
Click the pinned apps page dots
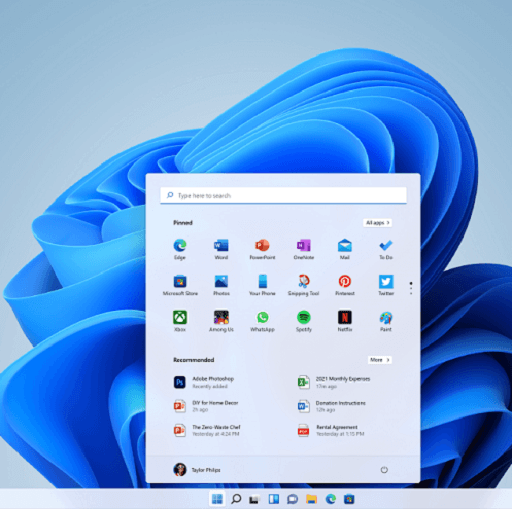coord(411,288)
